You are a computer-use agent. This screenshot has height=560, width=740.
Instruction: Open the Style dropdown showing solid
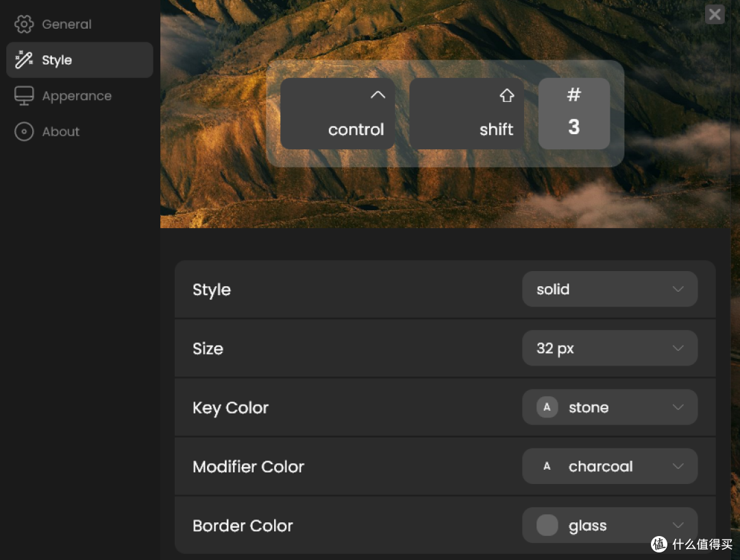[x=610, y=289]
